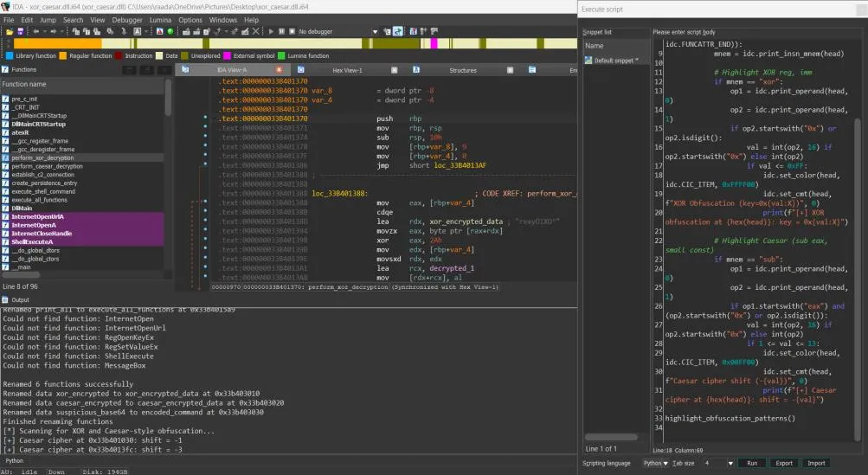Viewport: 868px width, 475px height.
Task: Click the text search 'A' toolbar icon
Action: click(x=138, y=31)
